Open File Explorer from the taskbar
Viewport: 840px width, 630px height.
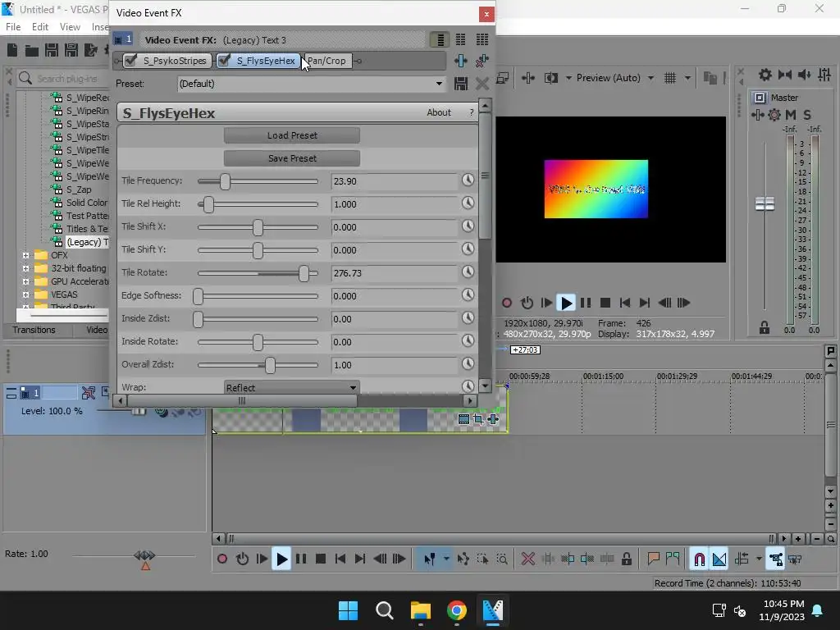pyautogui.click(x=421, y=610)
